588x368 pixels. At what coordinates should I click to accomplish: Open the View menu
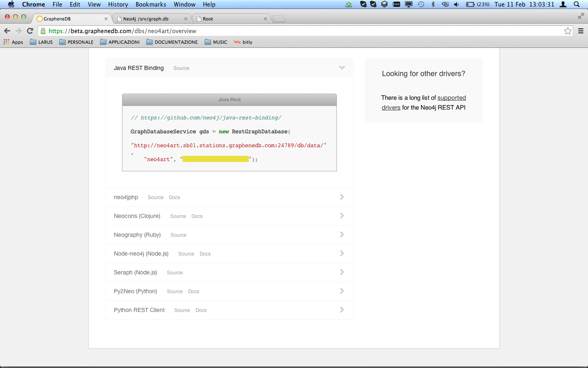coord(94,4)
